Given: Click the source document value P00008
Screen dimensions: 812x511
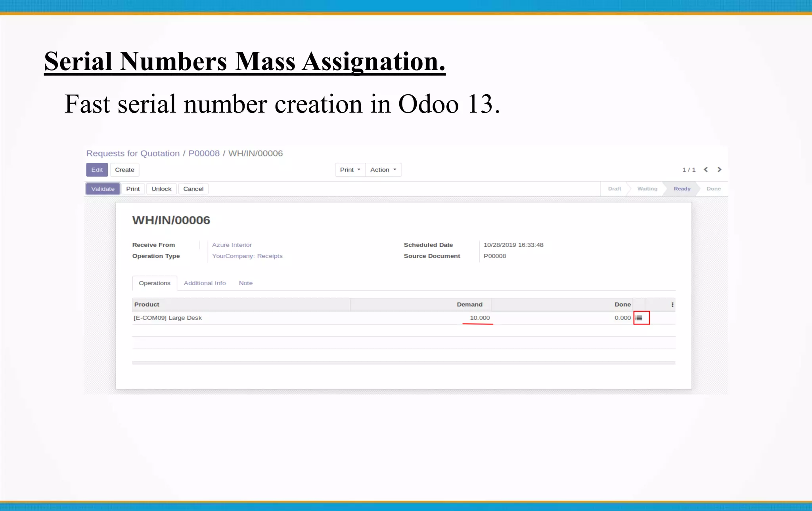Looking at the screenshot, I should coord(495,256).
